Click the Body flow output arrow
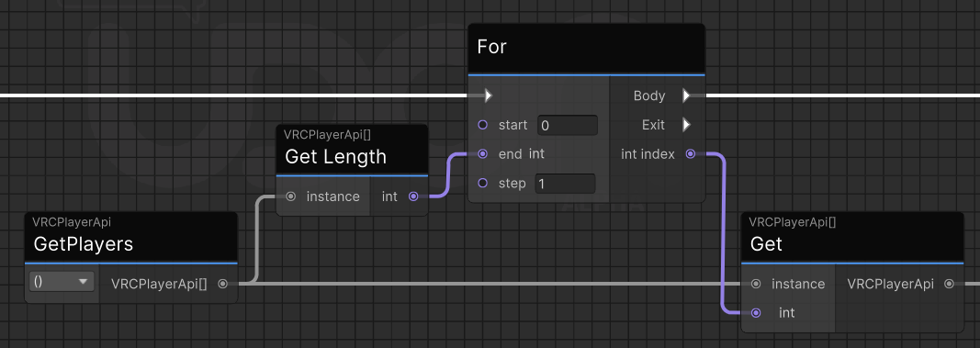The image size is (980, 348). click(686, 95)
